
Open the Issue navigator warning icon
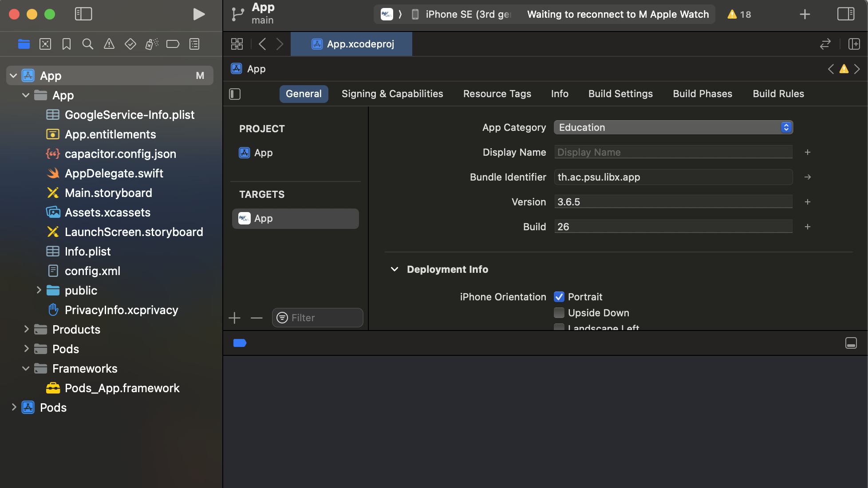click(109, 44)
